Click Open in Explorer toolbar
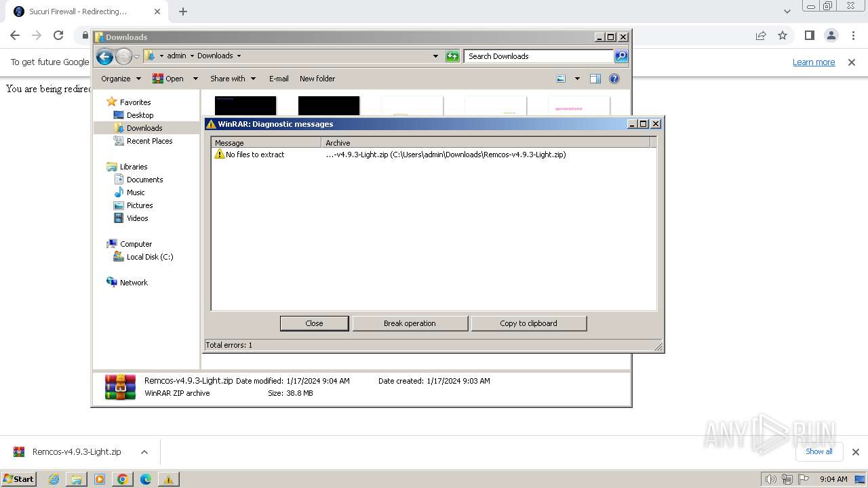 click(x=168, y=79)
